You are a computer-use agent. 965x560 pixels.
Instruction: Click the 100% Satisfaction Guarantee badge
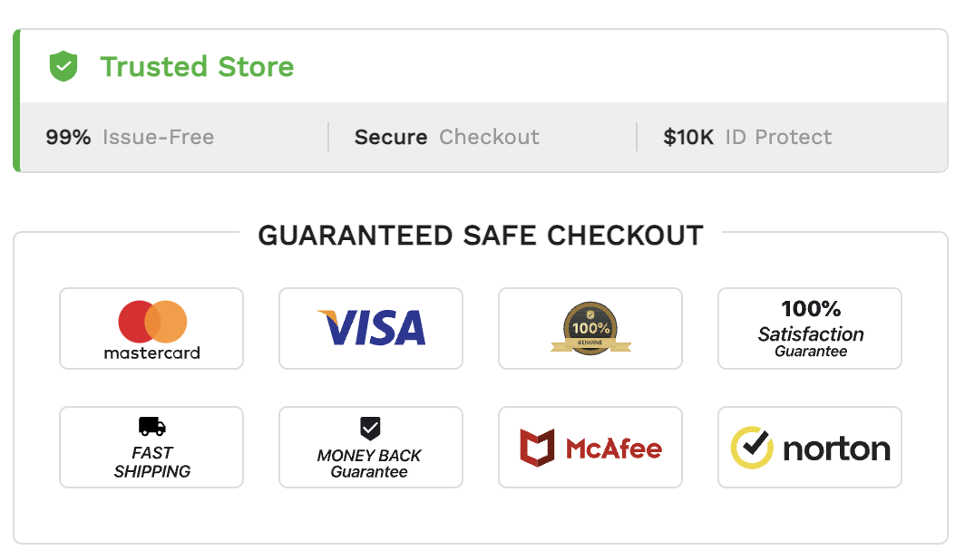click(810, 328)
